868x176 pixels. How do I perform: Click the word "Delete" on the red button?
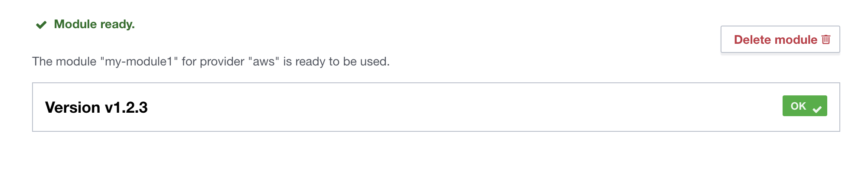click(752, 40)
